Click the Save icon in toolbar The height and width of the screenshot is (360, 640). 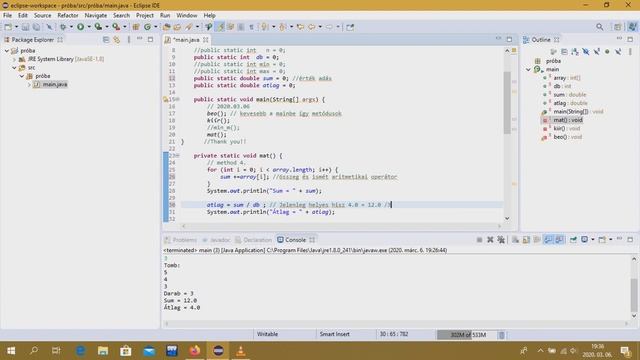tap(25, 27)
